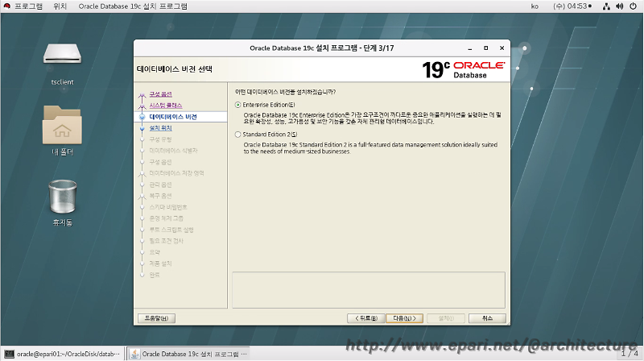Click the Standard Edition 2 description text
The height and width of the screenshot is (361, 644).
(x=370, y=148)
